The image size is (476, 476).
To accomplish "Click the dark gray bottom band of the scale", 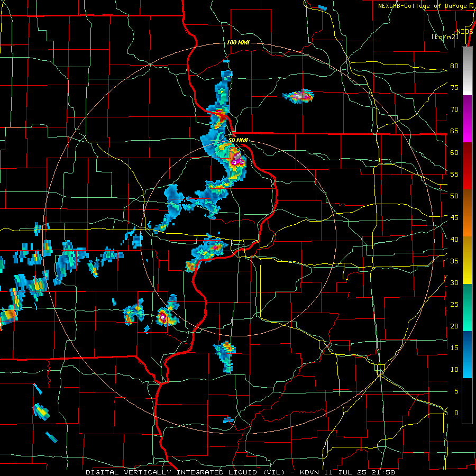I will (467, 401).
